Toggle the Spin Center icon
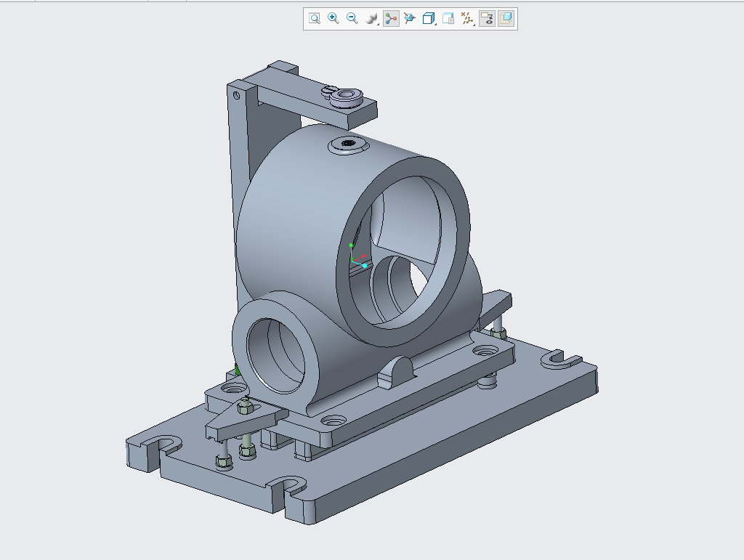The height and width of the screenshot is (560, 744). coord(391,18)
